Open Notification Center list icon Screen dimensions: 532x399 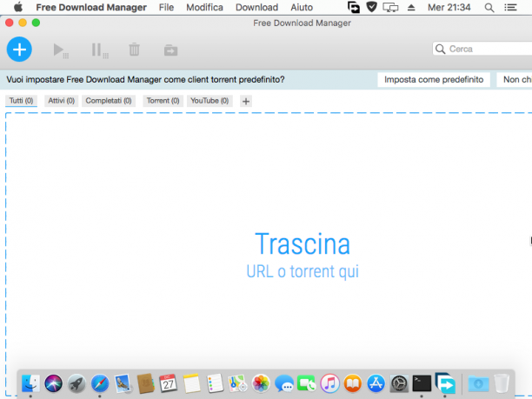[x=510, y=7]
